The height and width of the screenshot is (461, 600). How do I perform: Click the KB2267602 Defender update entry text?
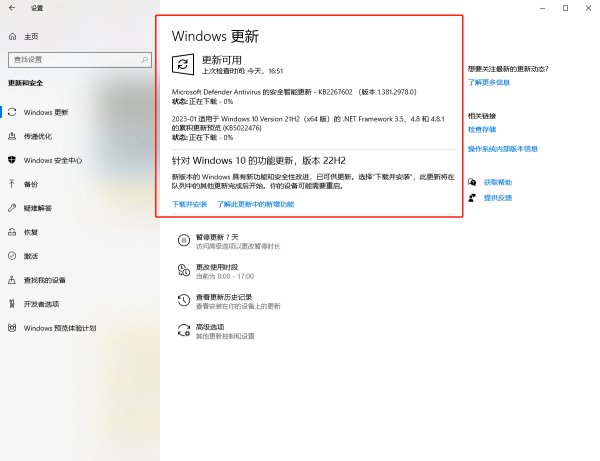tap(294, 92)
